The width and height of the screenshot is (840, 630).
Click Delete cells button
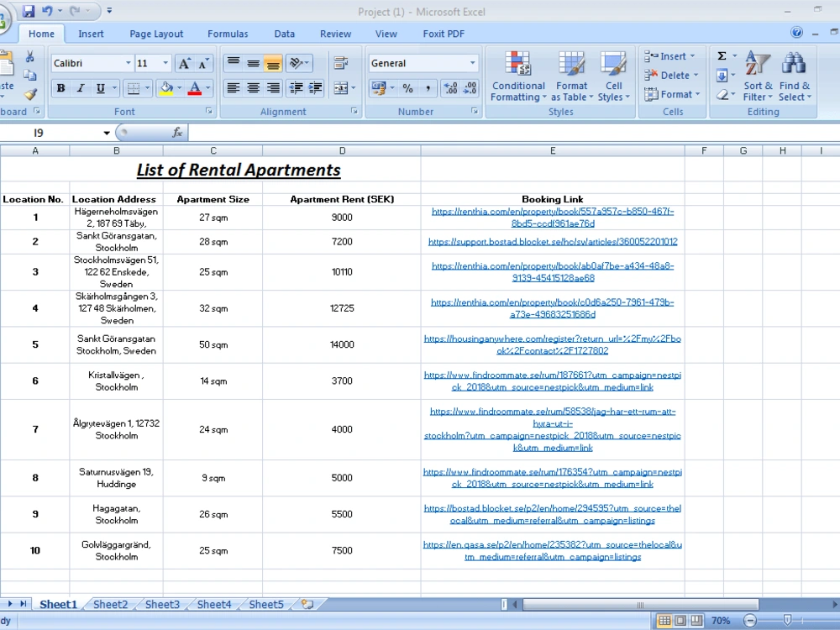pyautogui.click(x=671, y=76)
